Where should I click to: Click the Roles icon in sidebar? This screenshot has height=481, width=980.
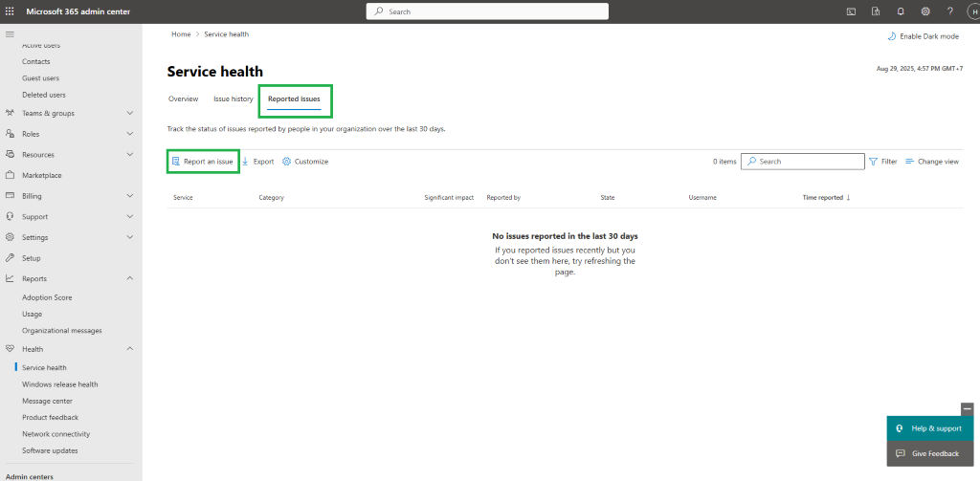(x=10, y=134)
